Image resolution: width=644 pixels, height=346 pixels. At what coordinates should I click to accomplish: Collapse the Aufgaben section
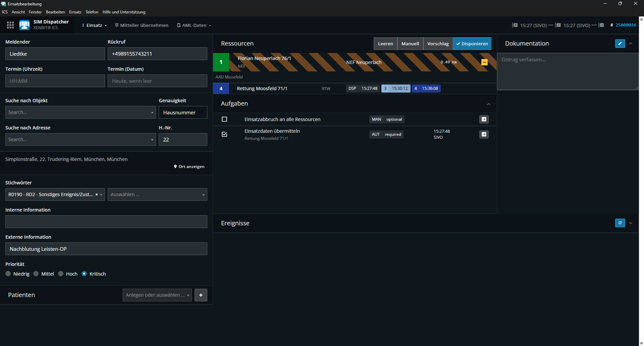488,104
